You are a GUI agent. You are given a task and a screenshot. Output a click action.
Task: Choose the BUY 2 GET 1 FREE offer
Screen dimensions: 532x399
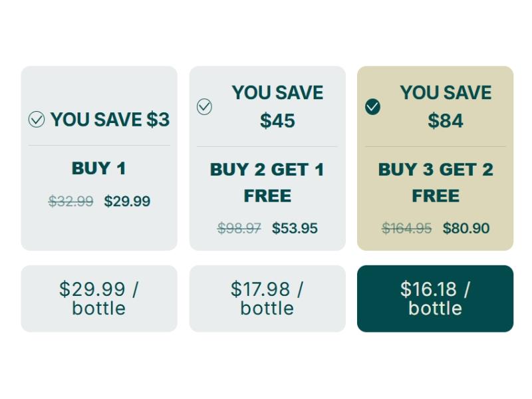pos(267,182)
